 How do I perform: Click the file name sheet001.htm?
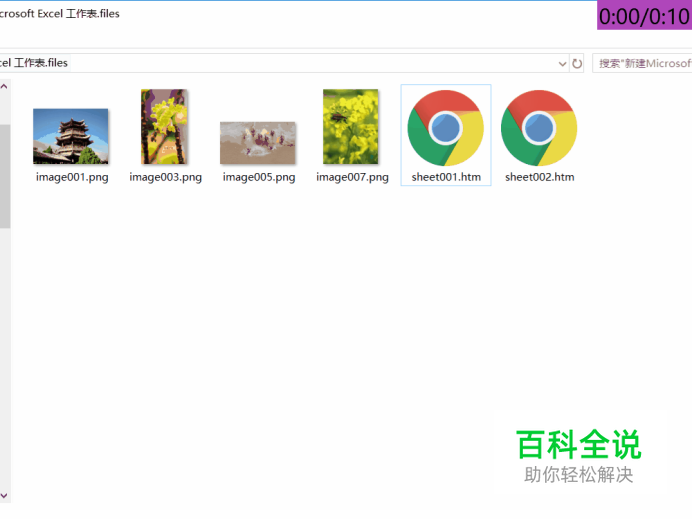click(446, 177)
